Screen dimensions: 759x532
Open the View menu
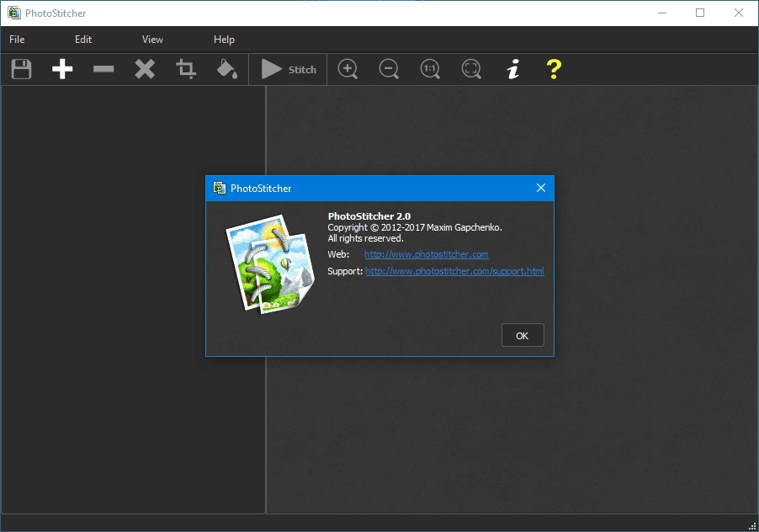(152, 40)
